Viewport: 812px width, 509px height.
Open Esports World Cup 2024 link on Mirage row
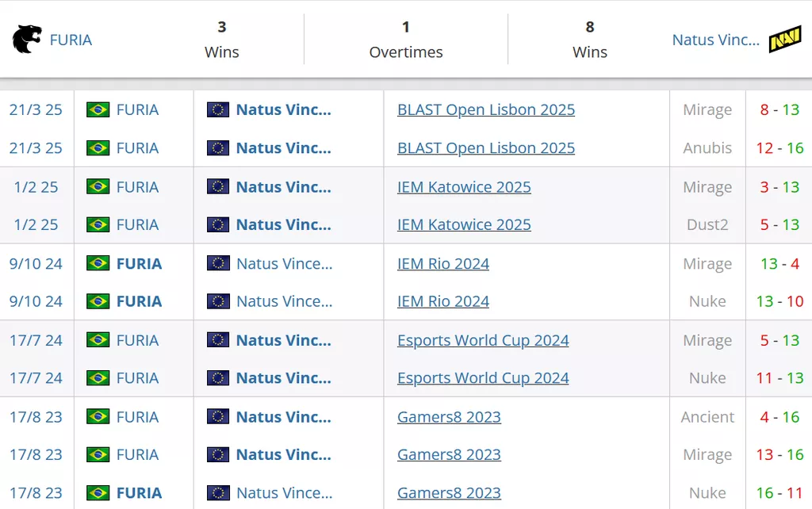coord(483,340)
